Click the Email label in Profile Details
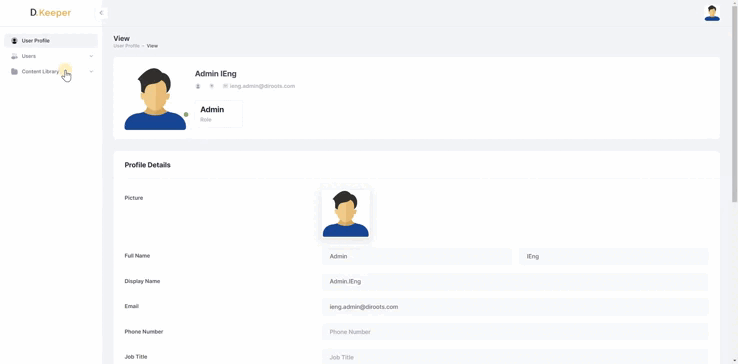Image resolution: width=738 pixels, height=364 pixels. pyautogui.click(x=131, y=306)
